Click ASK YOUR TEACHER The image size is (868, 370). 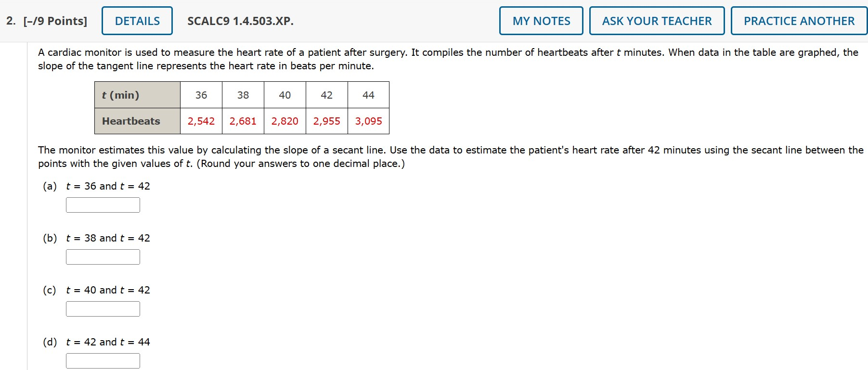point(657,21)
